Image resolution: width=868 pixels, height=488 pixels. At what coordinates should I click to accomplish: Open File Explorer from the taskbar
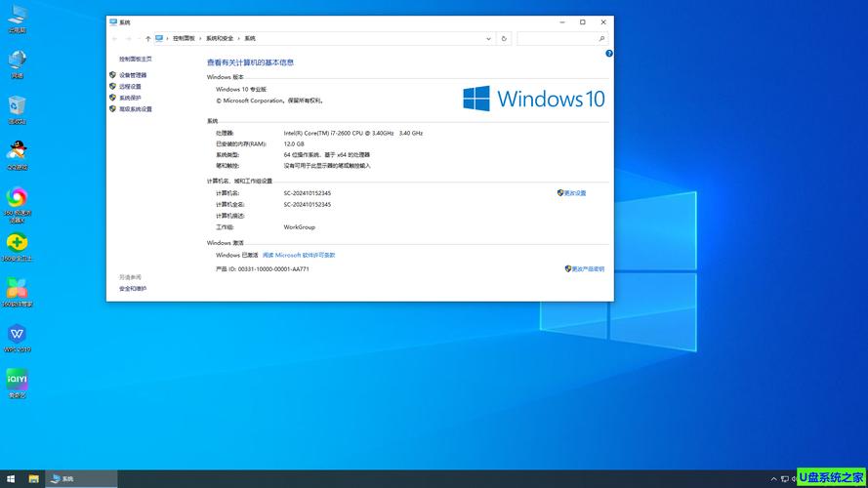(x=33, y=479)
